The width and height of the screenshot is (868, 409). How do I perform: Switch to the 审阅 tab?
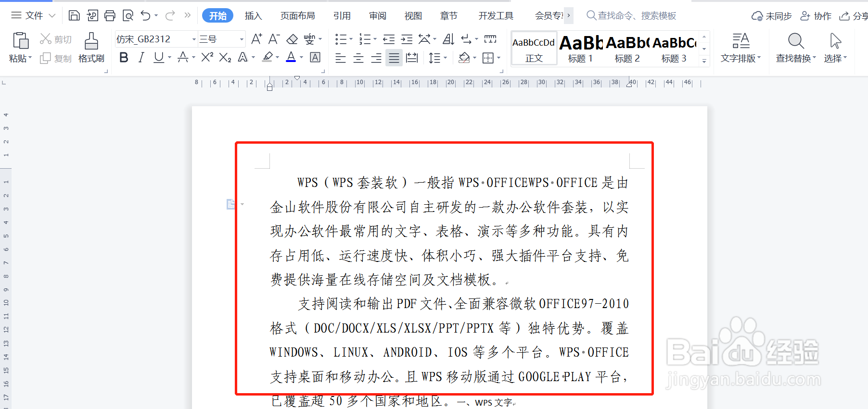(378, 16)
